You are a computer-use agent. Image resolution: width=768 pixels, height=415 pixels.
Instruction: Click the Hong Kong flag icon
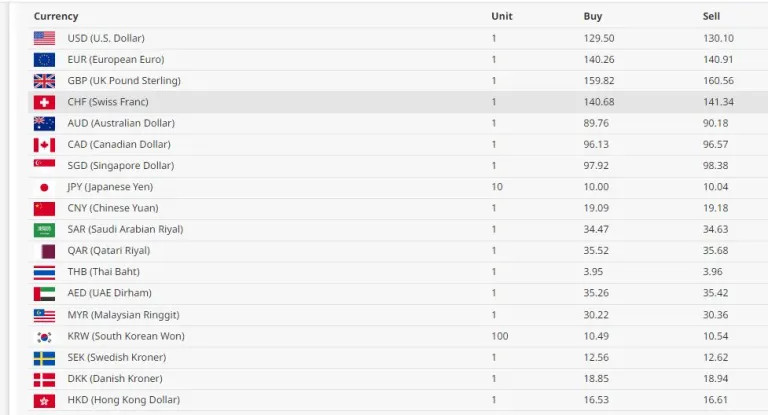click(x=44, y=401)
